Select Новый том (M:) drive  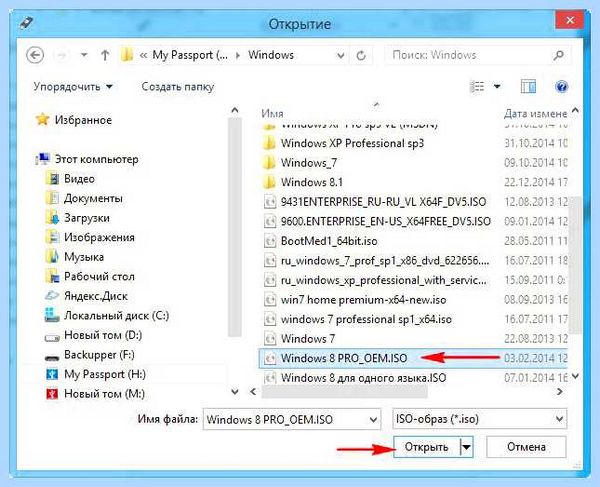(x=104, y=394)
